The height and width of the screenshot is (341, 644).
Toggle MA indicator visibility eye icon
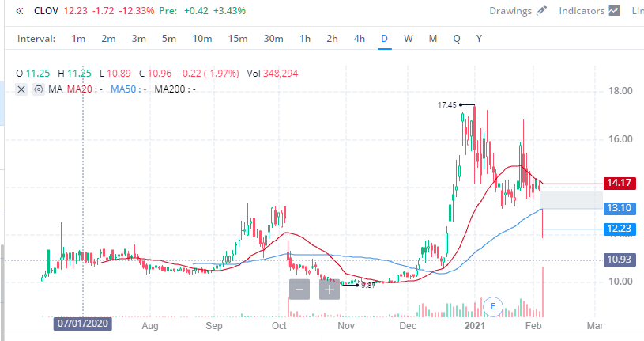click(x=39, y=89)
